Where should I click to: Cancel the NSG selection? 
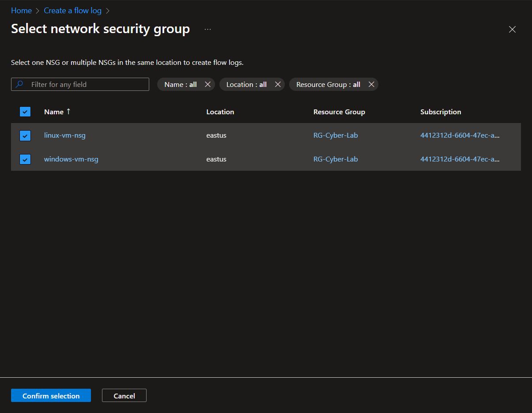(x=124, y=395)
